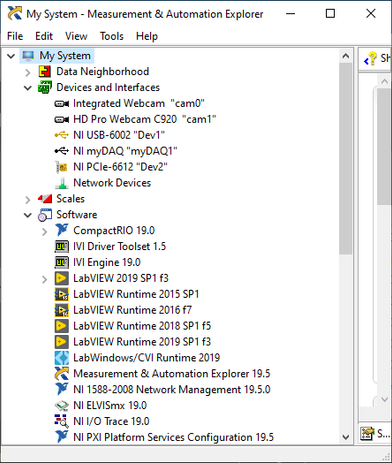The image size is (392, 463).
Task: Expand the Data Neighborhood node
Action: [x=28, y=72]
